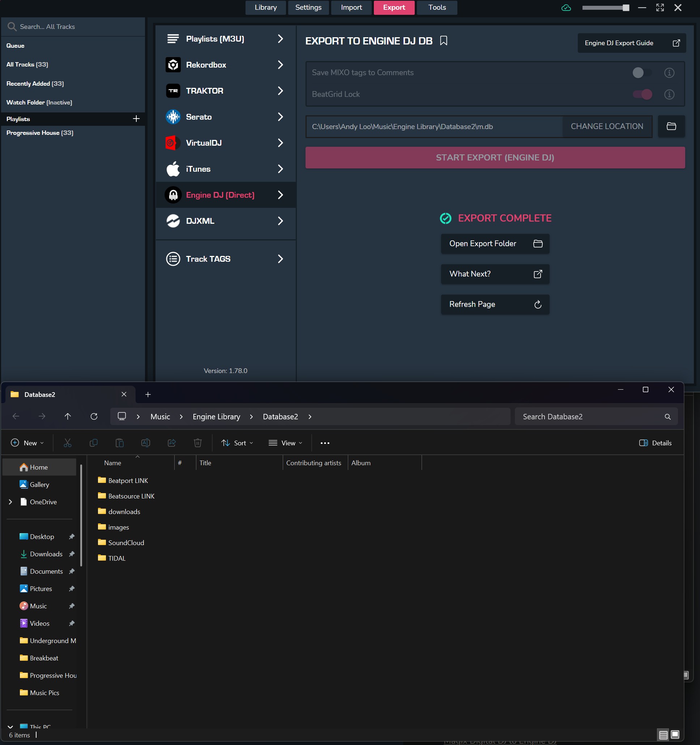The width and height of the screenshot is (700, 745).
Task: Switch to the Library tab
Action: tap(265, 8)
